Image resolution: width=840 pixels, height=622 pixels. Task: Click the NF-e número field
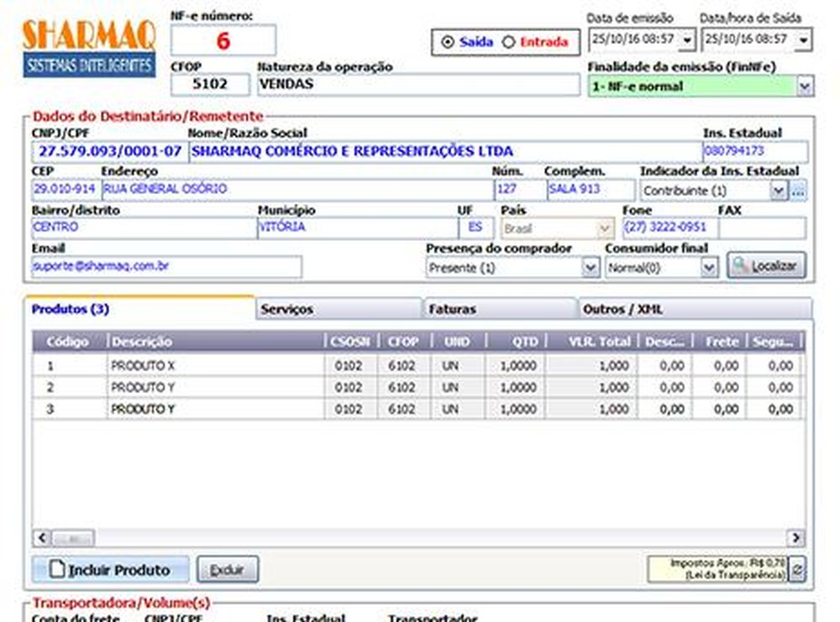point(223,40)
